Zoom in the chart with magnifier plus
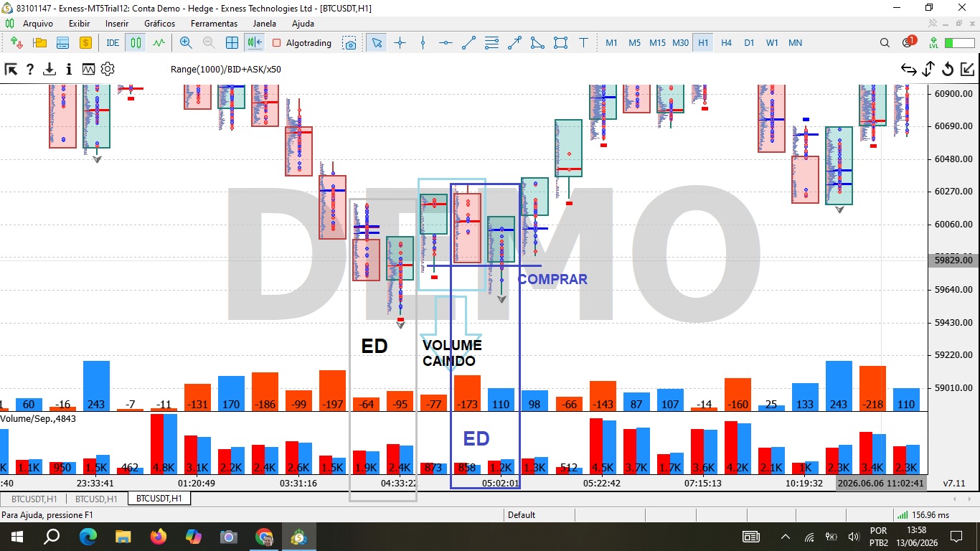This screenshot has height=551, width=980. pyautogui.click(x=186, y=43)
